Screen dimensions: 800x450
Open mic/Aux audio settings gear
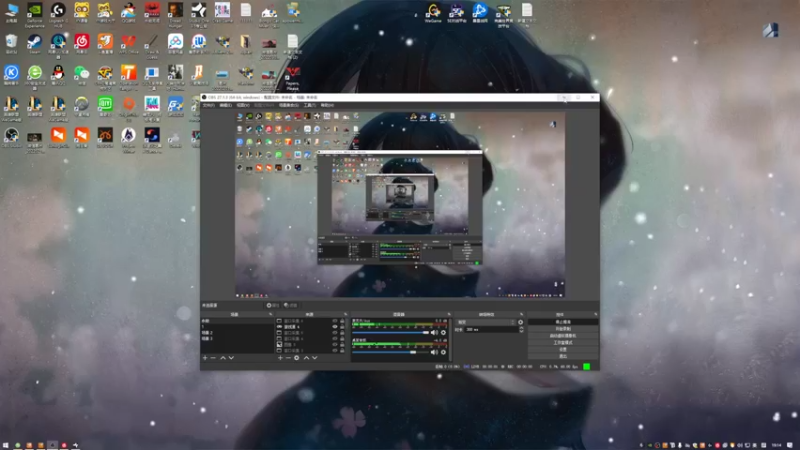pos(443,333)
